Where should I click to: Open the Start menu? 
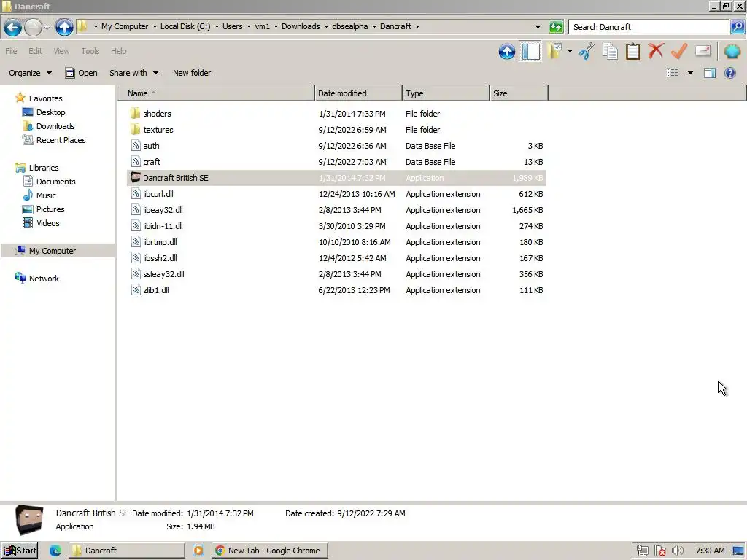pyautogui.click(x=20, y=551)
